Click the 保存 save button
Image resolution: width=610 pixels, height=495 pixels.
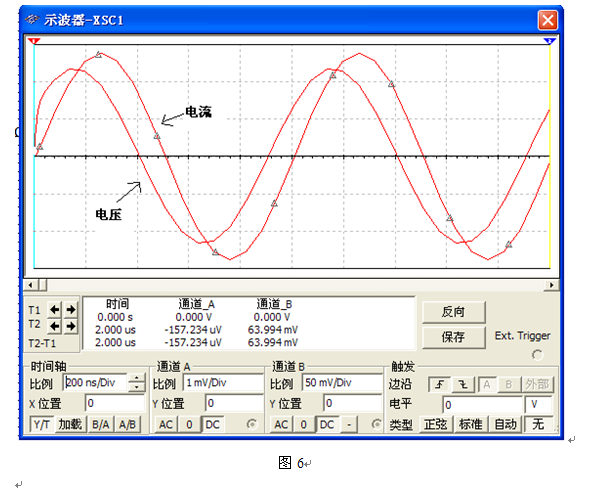tap(452, 337)
